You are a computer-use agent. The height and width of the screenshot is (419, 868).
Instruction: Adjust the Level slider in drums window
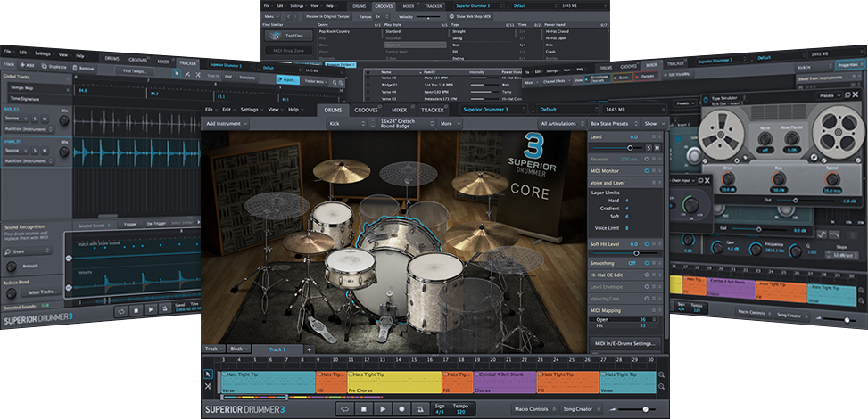point(616,148)
